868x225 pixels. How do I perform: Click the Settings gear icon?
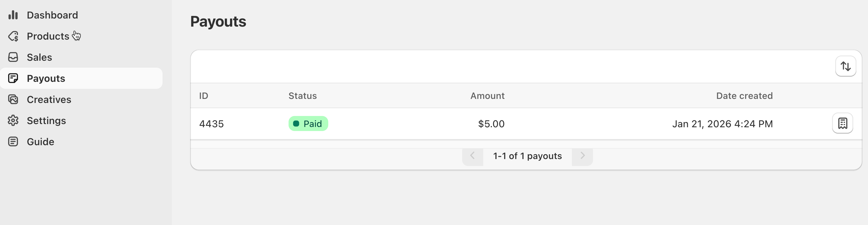[13, 120]
